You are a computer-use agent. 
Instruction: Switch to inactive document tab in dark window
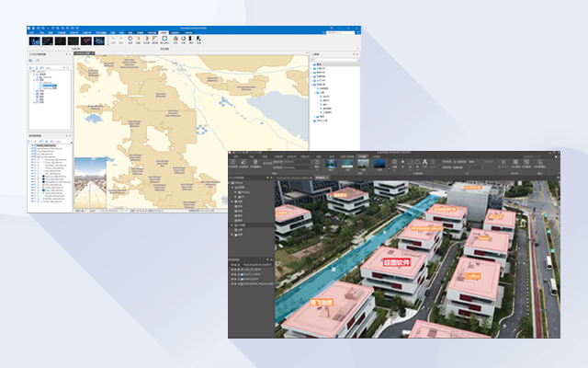294,178
